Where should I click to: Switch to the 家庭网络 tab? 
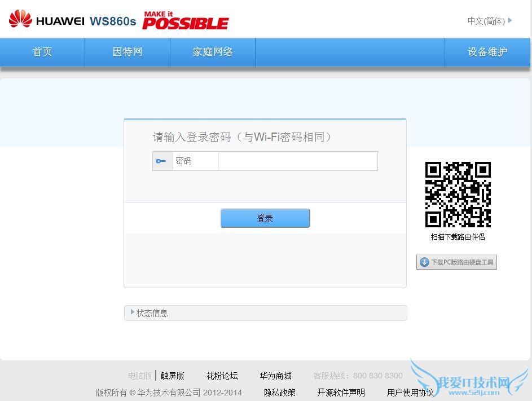coord(213,52)
